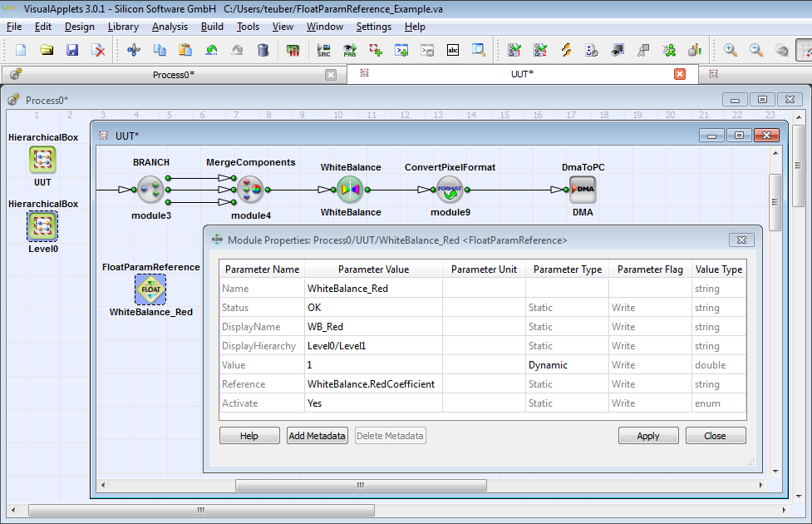Click the Help button in Module Properties
812x524 pixels.
point(249,436)
